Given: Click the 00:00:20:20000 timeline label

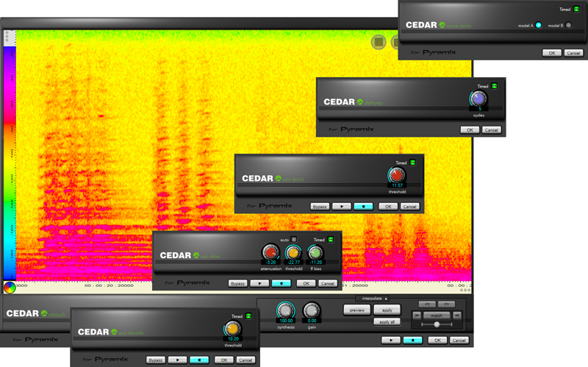Looking at the screenshot, I should pyautogui.click(x=109, y=285).
